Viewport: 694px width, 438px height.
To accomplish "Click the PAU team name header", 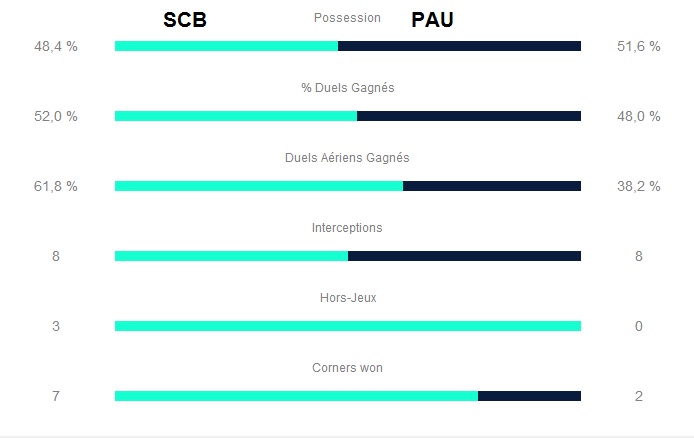I will pos(433,20).
